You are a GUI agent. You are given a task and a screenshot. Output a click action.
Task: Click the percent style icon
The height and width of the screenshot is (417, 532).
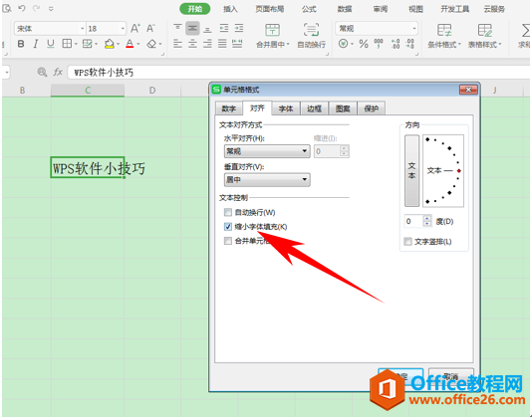[364, 44]
